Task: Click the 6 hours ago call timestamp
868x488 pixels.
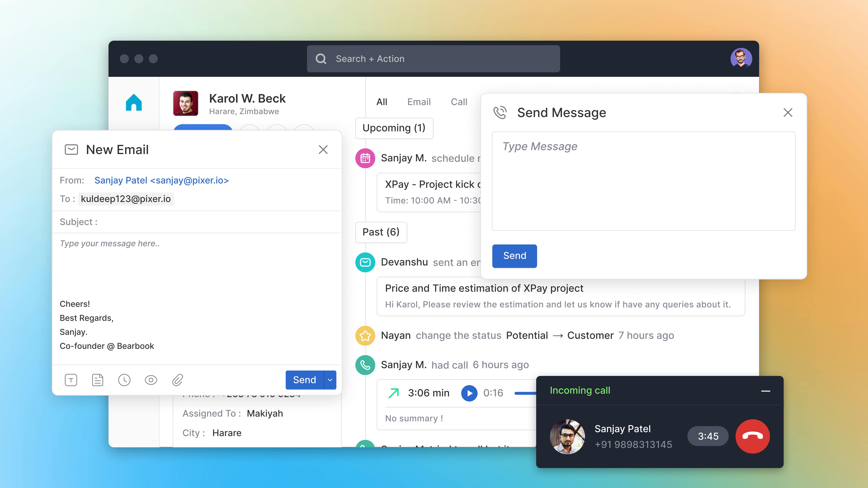Action: point(501,365)
